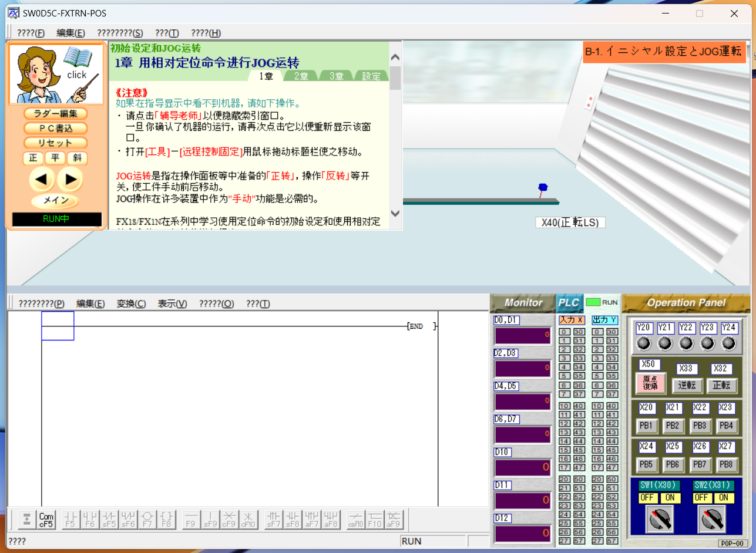Select the 正 front view option
The image size is (756, 553).
click(33, 158)
